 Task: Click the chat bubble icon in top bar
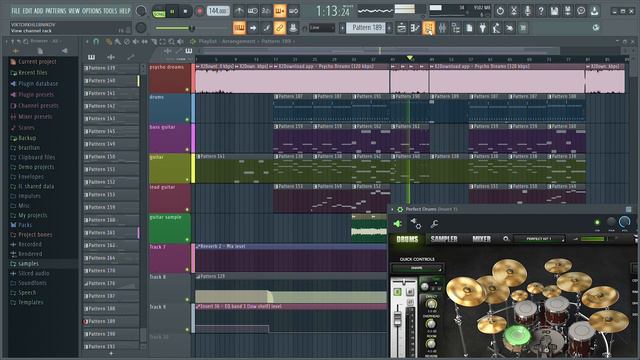pyautogui.click(x=581, y=11)
